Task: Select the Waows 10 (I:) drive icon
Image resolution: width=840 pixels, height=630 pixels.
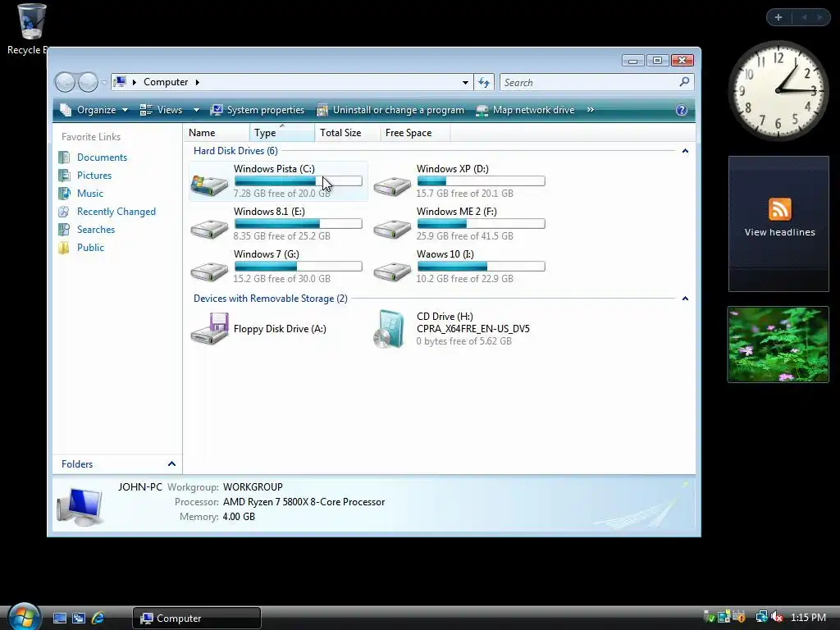Action: point(392,271)
